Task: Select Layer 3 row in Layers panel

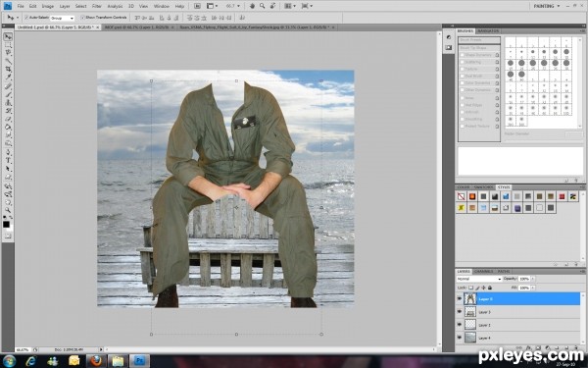Action: [x=517, y=312]
